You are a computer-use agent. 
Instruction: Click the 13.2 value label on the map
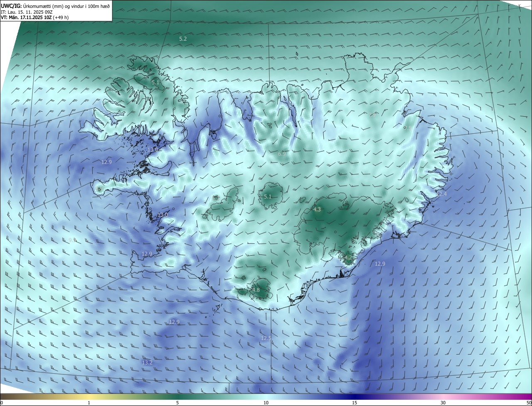click(147, 362)
